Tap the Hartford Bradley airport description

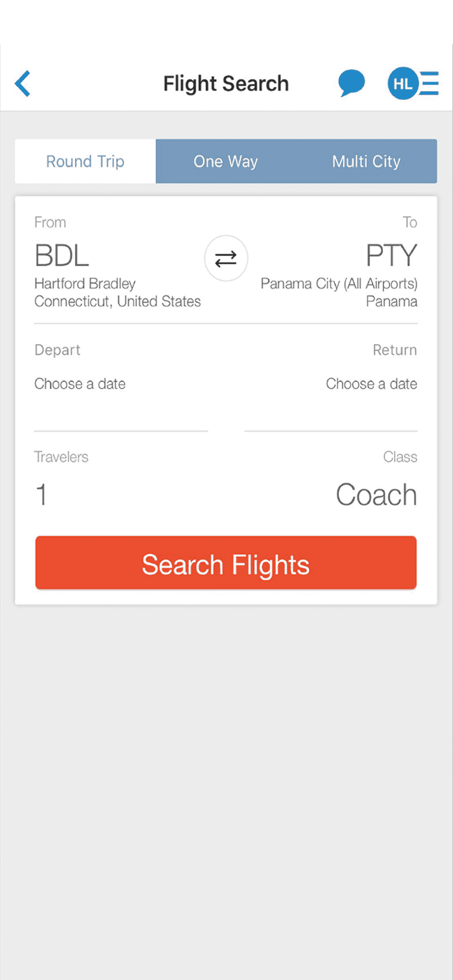click(x=85, y=284)
